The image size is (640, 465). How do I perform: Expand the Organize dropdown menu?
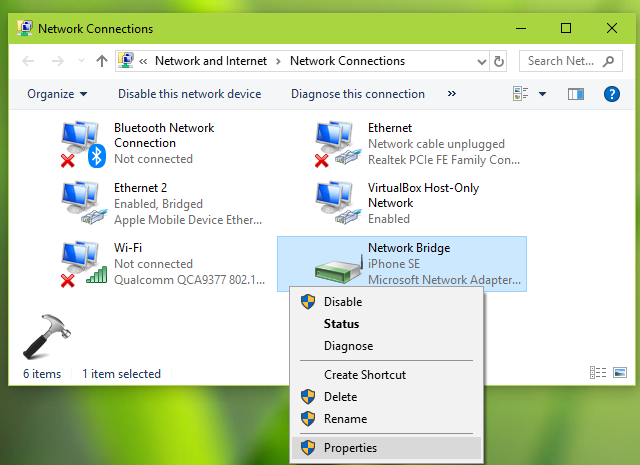(57, 94)
